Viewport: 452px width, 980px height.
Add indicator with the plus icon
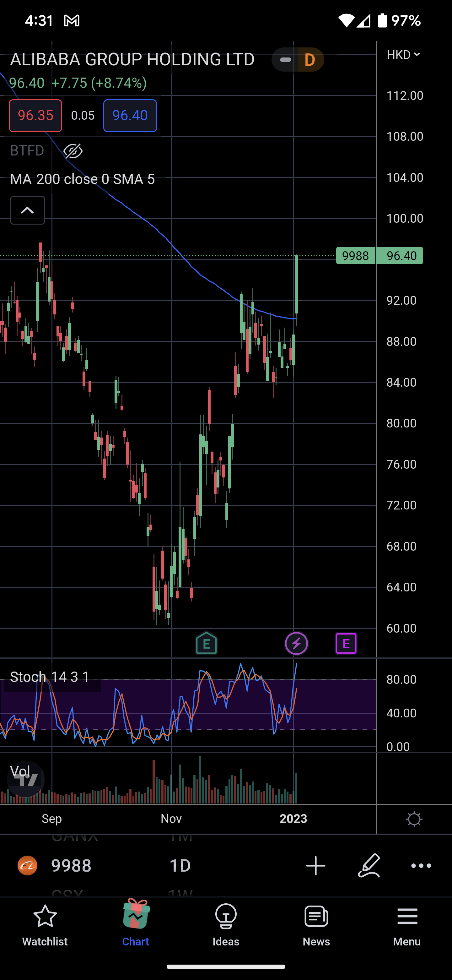click(x=315, y=865)
